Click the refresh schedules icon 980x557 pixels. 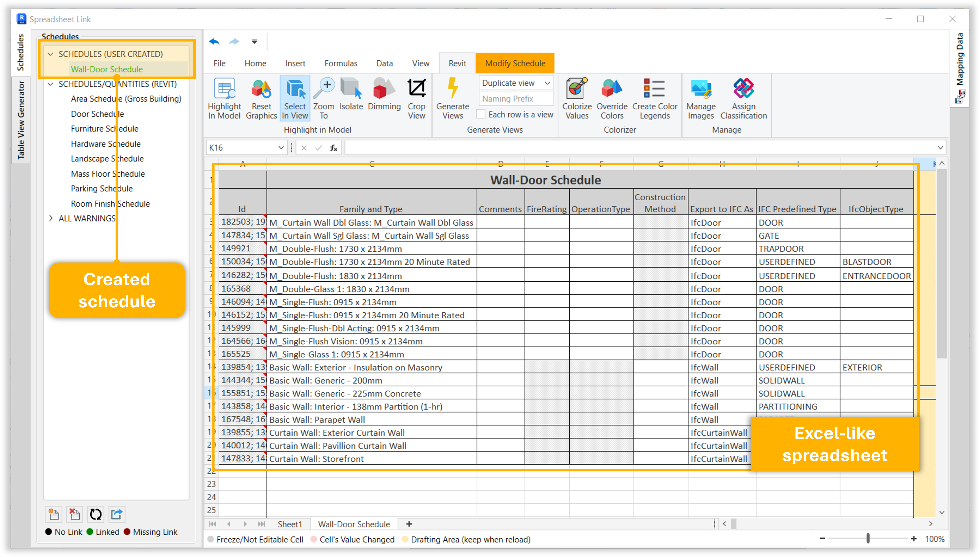point(95,514)
